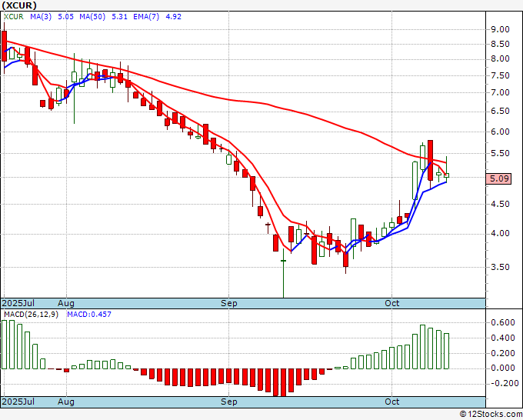Click the 12Stocks.com copyright text
Screen dimensions: 523x420
(491, 415)
